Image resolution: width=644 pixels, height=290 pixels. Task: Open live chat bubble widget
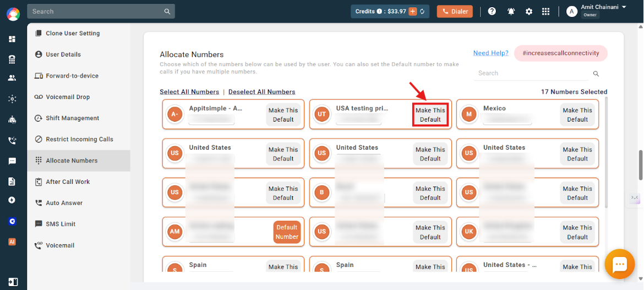coord(620,265)
